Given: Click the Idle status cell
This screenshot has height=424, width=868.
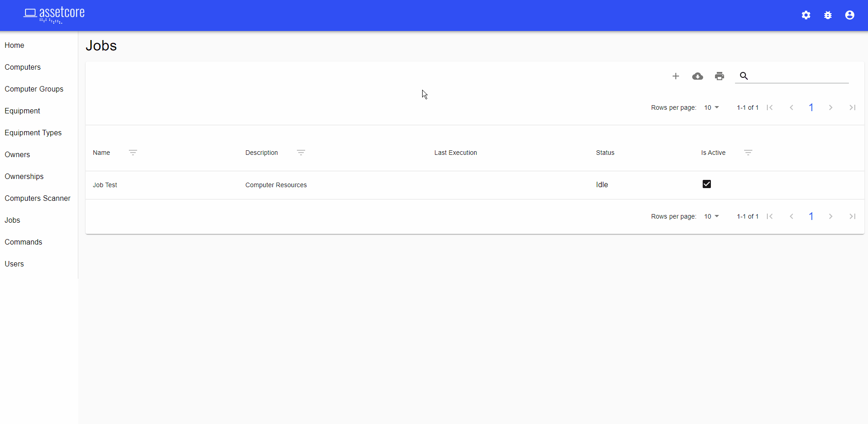Looking at the screenshot, I should click(602, 184).
